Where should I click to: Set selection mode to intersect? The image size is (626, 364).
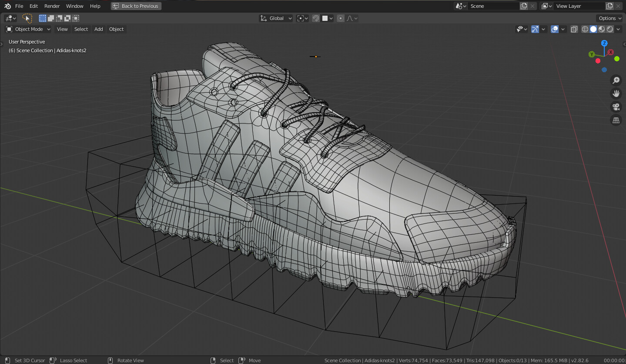click(76, 18)
